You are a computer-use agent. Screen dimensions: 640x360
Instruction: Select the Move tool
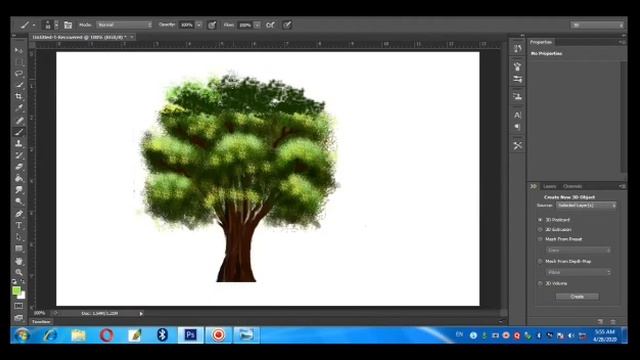coord(19,51)
